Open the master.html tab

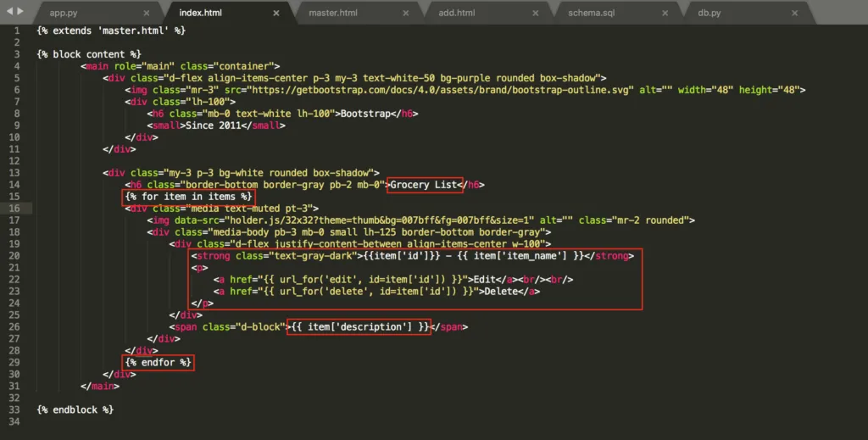point(332,13)
